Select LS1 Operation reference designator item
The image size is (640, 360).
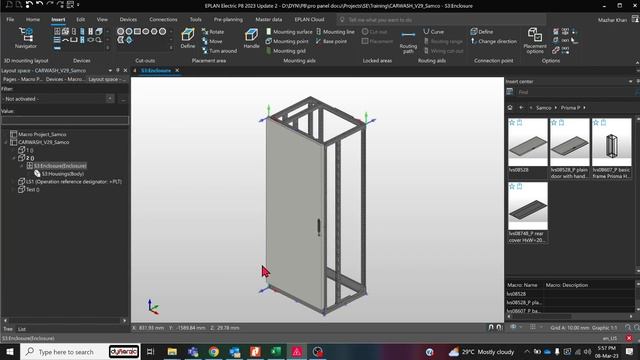point(73,182)
